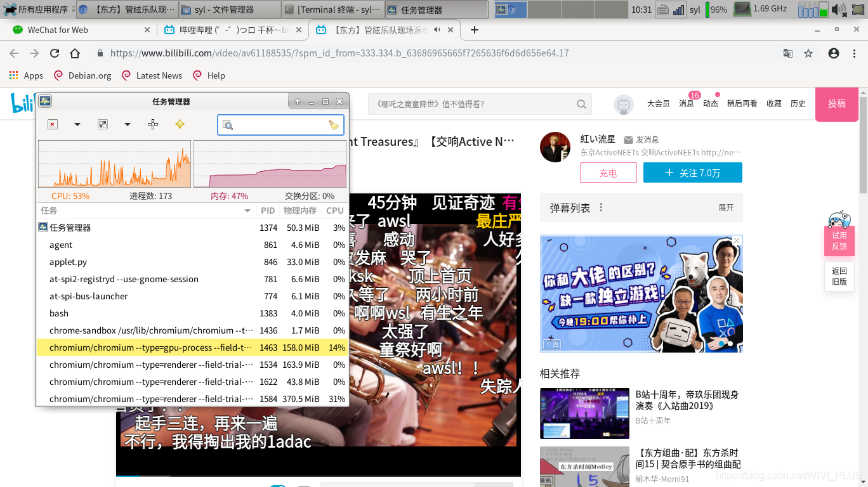
Task: Open the 哔哩哔哩 干杯 browser tab
Action: (232, 30)
